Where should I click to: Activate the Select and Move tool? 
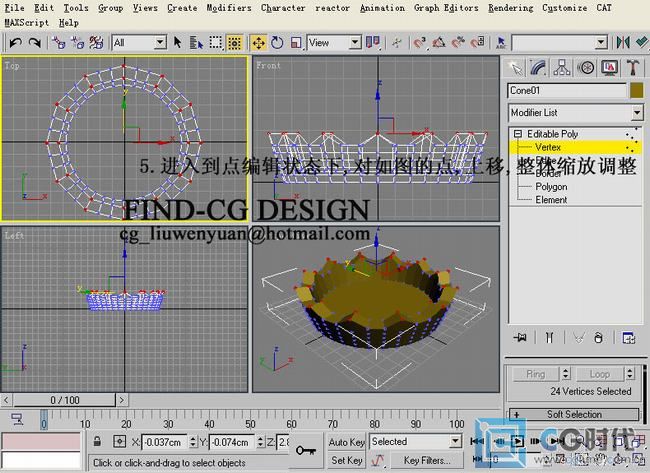click(258, 42)
